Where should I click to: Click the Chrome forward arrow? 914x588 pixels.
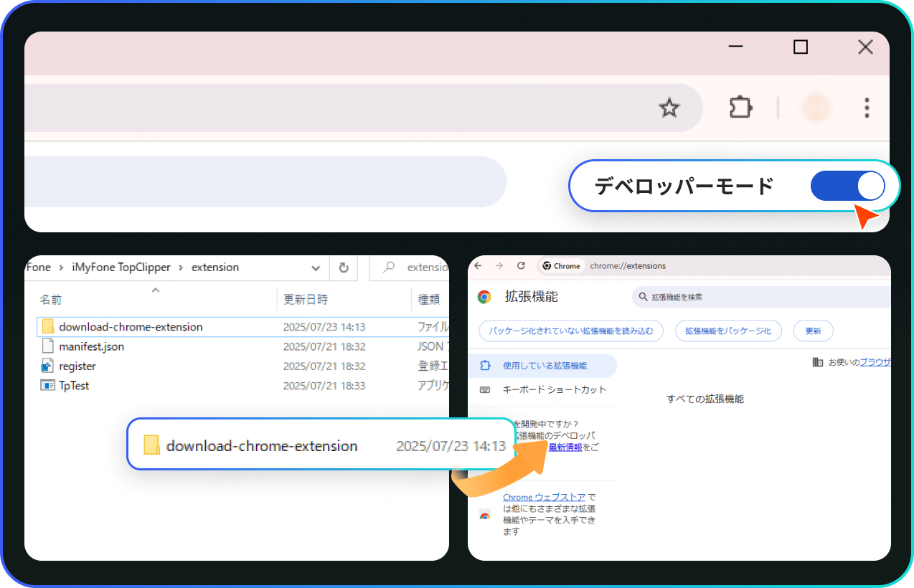coord(500,265)
